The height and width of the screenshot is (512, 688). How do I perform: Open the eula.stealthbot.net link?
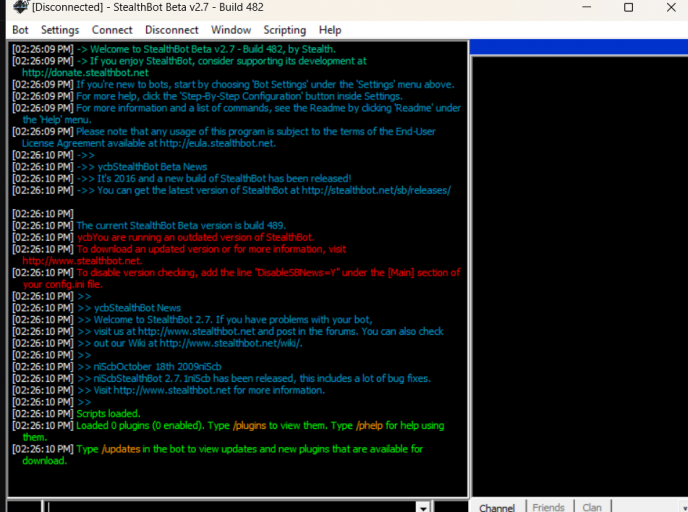click(x=217, y=143)
